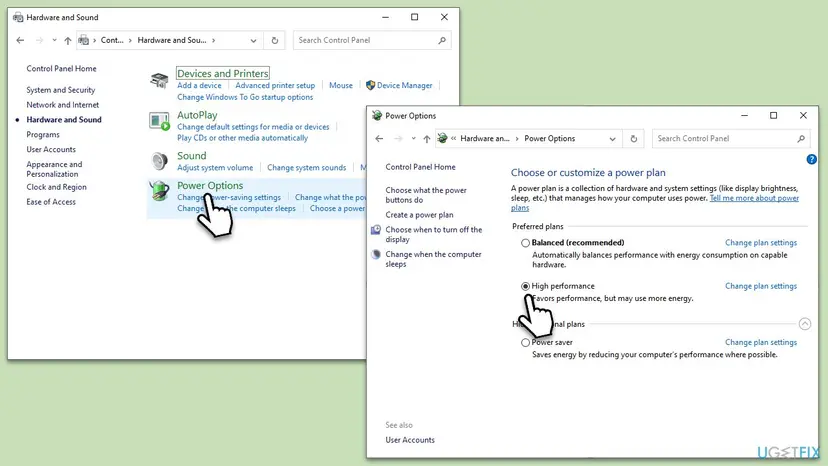Minimize the Hardware and Sound window
Image resolution: width=828 pixels, height=466 pixels.
[385, 17]
